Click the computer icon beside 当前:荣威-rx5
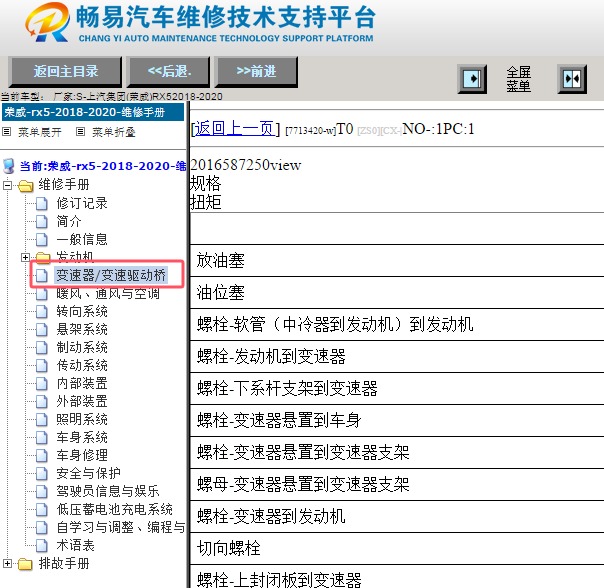 [8, 166]
